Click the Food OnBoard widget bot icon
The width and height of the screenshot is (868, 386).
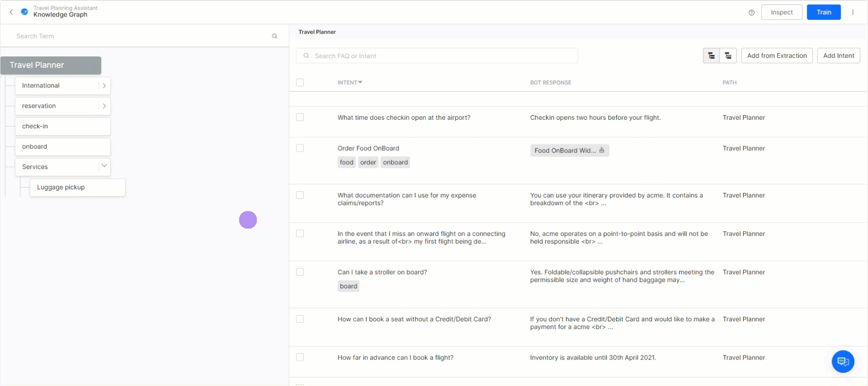point(602,150)
